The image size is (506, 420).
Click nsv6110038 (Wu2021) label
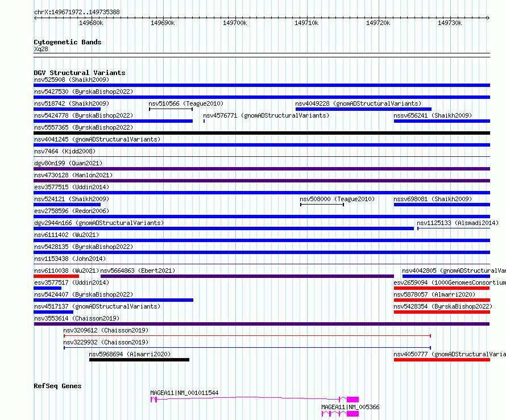click(67, 271)
